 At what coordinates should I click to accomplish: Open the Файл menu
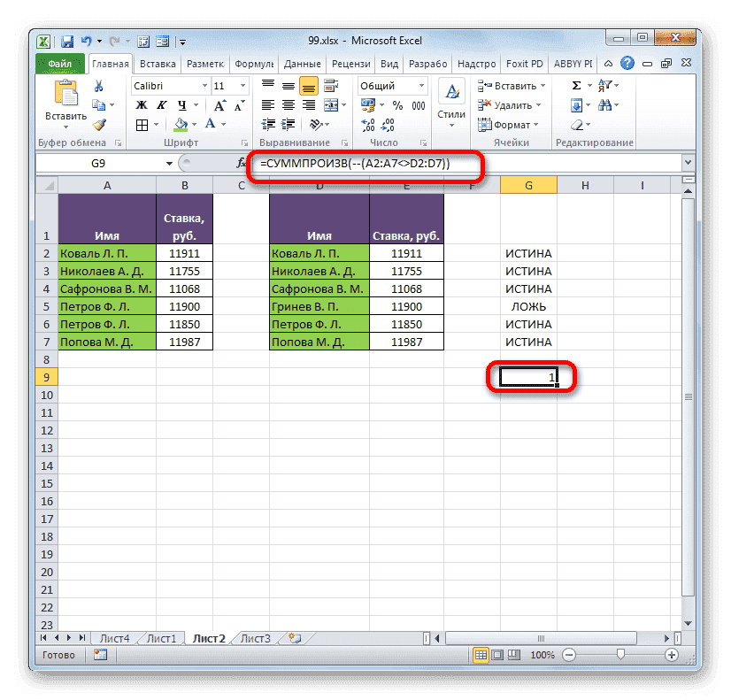click(x=59, y=63)
